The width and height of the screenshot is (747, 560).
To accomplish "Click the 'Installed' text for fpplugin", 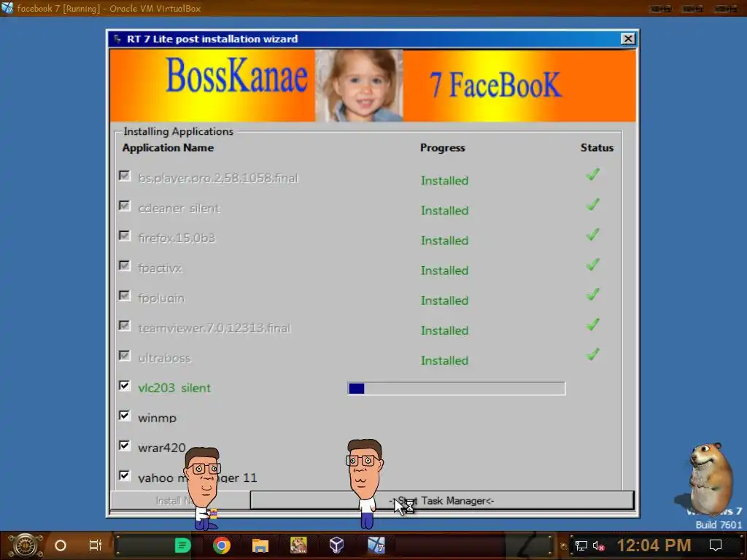I will 444,300.
